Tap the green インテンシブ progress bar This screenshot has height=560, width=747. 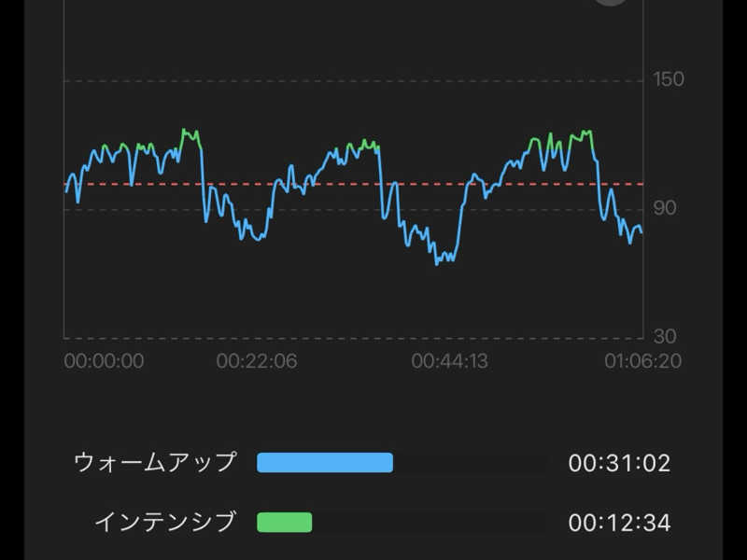[x=284, y=522]
